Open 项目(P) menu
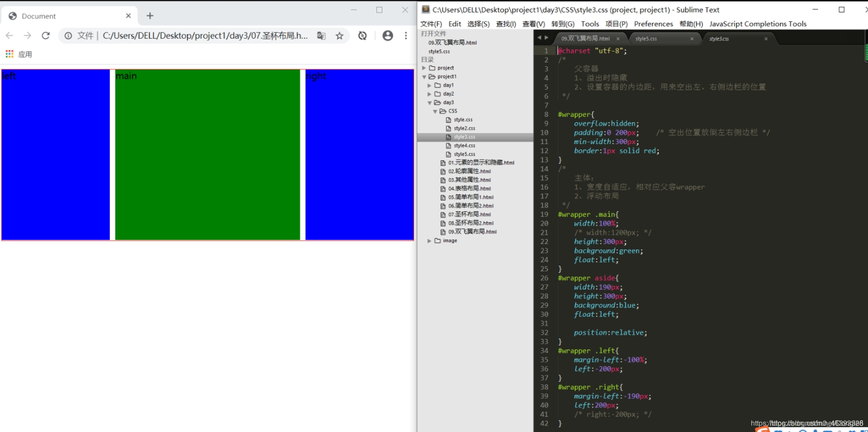 pos(616,24)
